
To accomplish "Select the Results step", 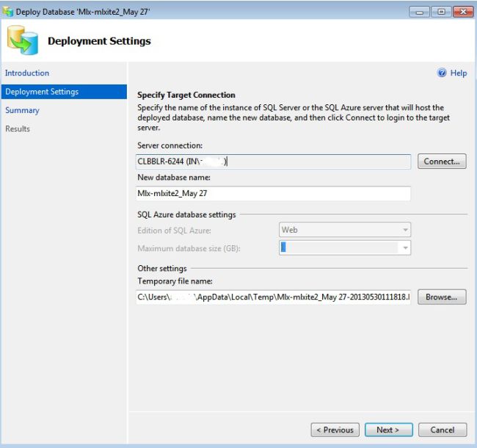I will 18,129.
